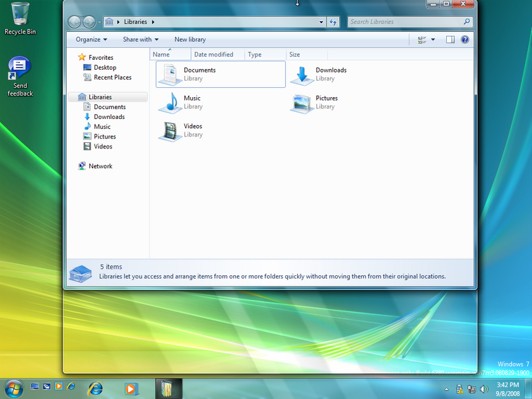Open Windows Media Player from taskbar

(x=131, y=387)
